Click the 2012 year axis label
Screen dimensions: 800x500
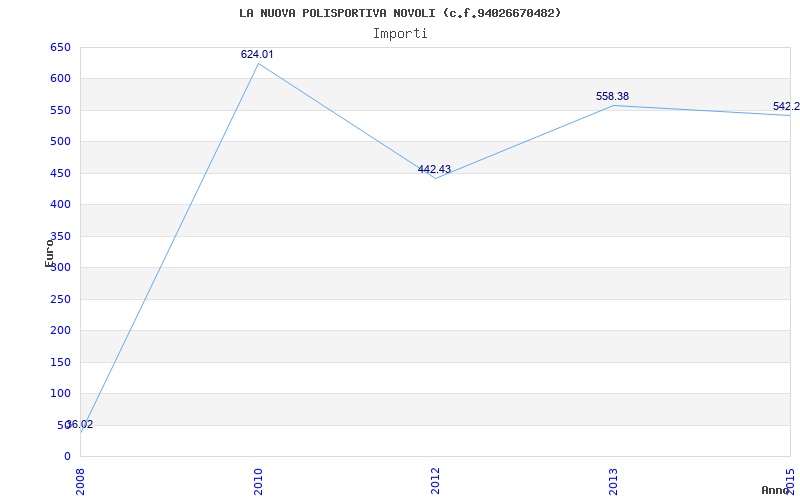435,481
